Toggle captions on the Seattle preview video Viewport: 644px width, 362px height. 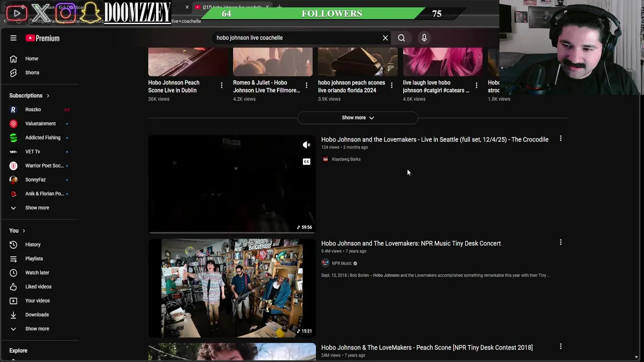(306, 161)
